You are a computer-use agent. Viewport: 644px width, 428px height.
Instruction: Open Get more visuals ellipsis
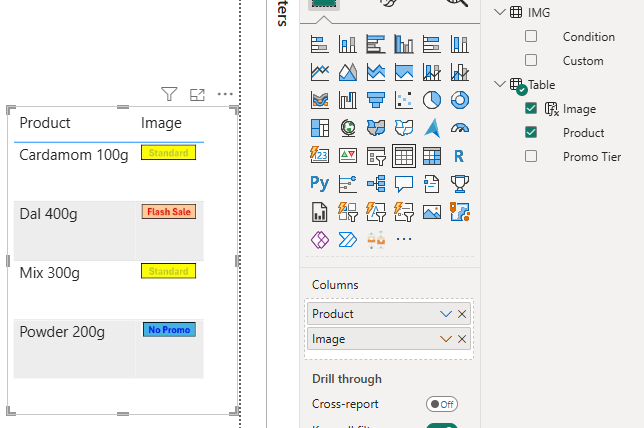click(404, 239)
